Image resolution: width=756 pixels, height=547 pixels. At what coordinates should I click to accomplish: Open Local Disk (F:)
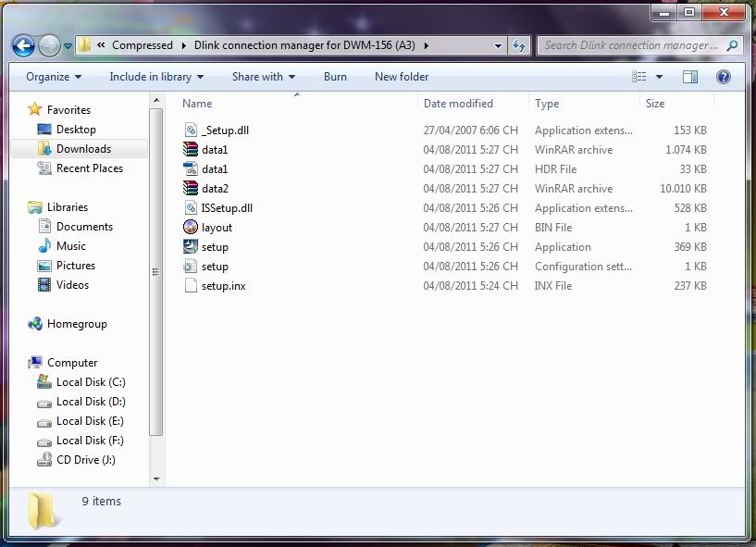pos(90,441)
